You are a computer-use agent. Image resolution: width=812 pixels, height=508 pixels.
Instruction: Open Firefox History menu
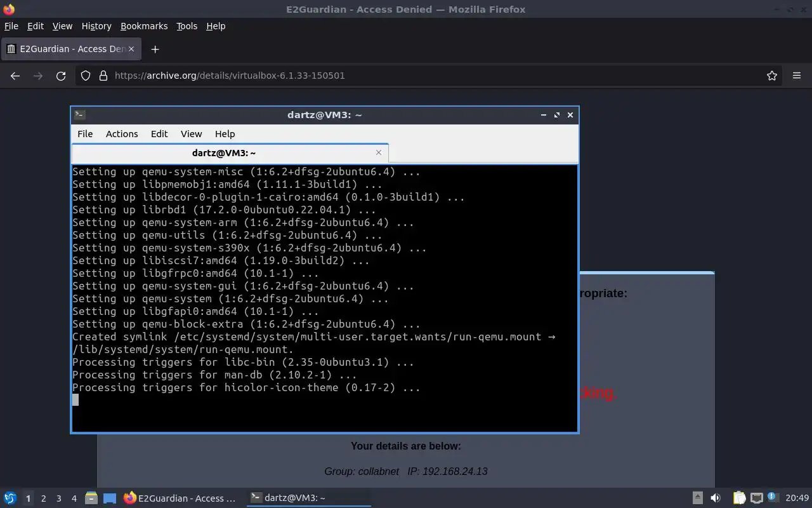(x=96, y=26)
